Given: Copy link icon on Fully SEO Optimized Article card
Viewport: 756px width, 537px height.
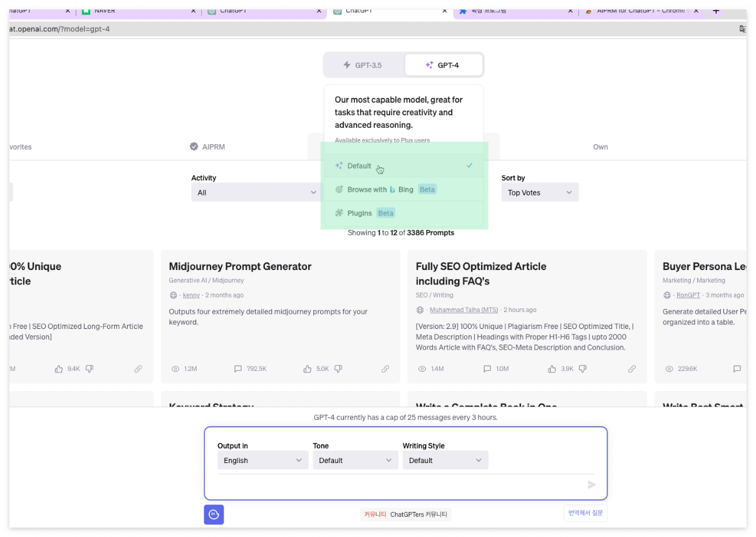Looking at the screenshot, I should click(x=632, y=369).
